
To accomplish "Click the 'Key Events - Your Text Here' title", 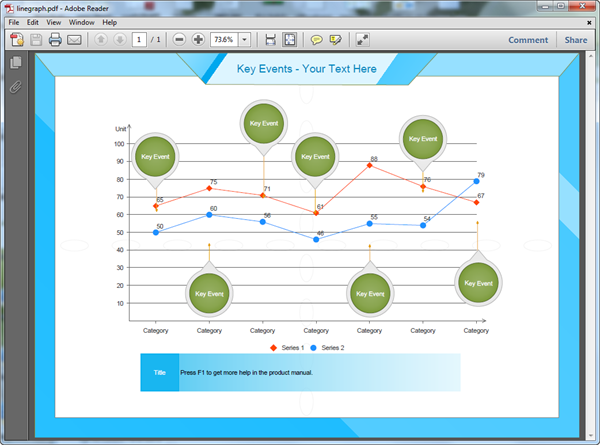I will tap(307, 69).
